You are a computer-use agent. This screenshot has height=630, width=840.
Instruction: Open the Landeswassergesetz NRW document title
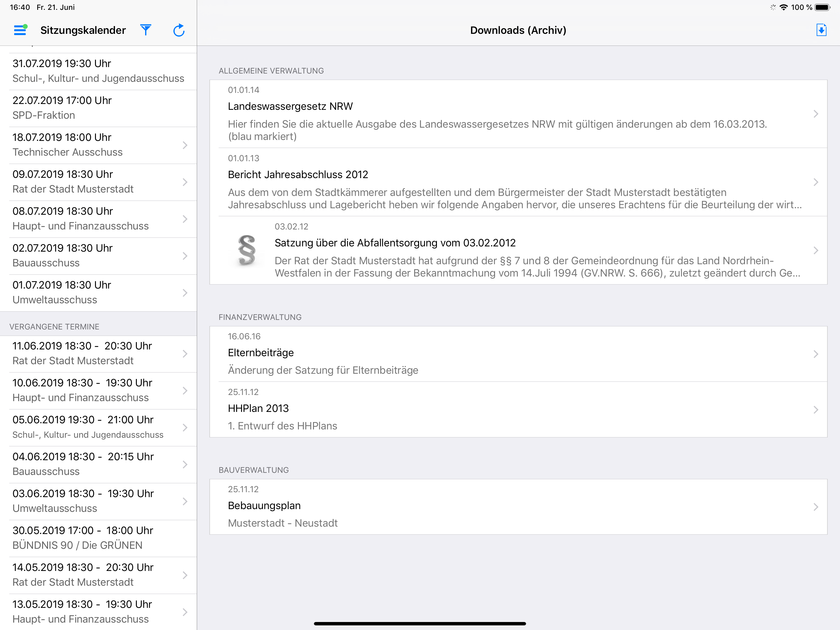[290, 106]
